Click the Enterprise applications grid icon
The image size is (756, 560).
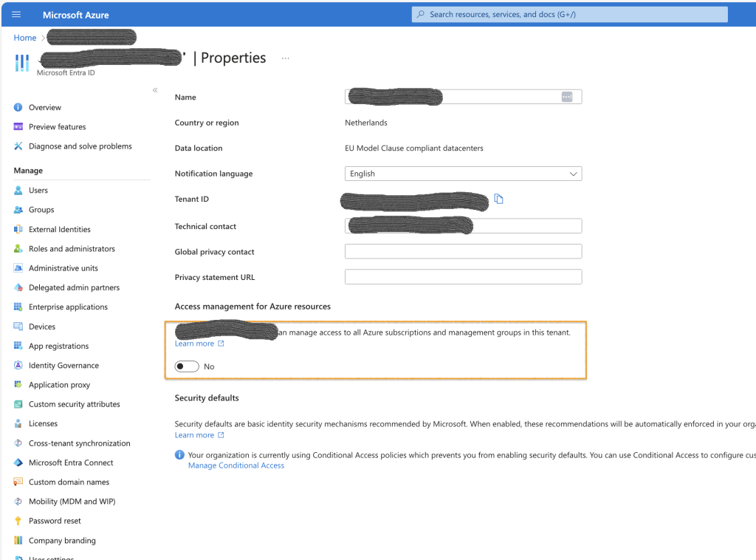[18, 307]
